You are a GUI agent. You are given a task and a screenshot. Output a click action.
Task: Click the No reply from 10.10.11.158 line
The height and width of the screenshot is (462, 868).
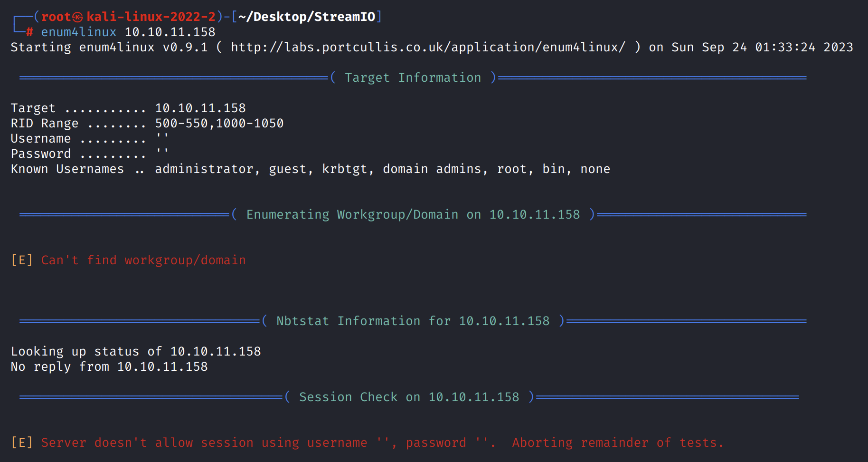click(x=109, y=366)
